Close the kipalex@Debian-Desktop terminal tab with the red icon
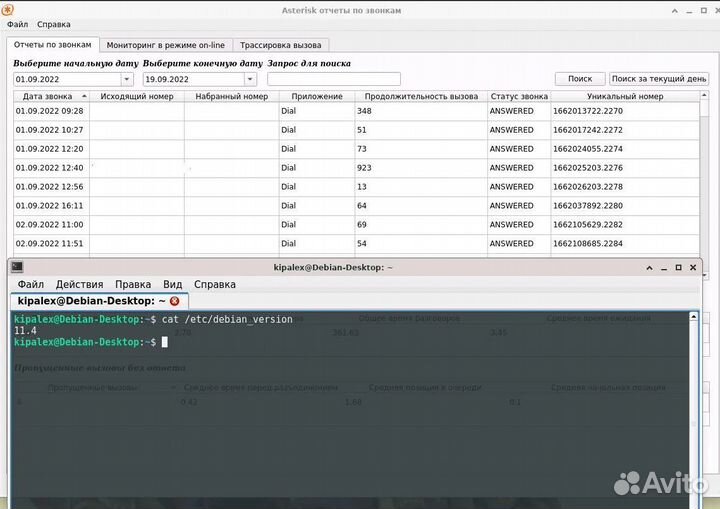This screenshot has width=720, height=509. tap(175, 301)
